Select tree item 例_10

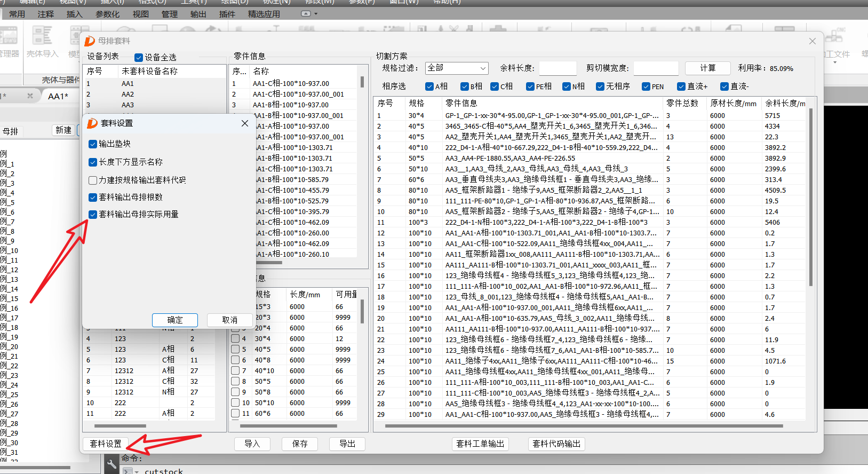click(9, 250)
